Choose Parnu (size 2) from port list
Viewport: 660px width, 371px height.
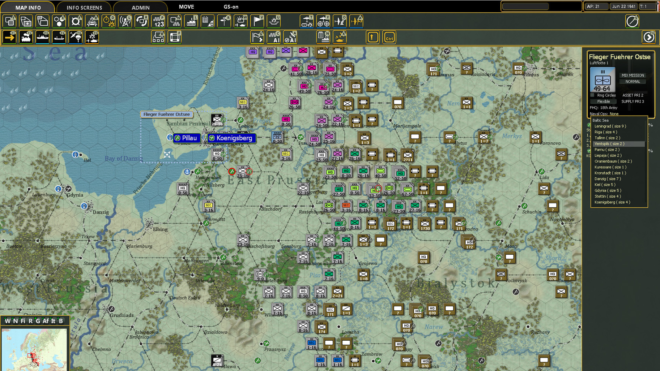pyautogui.click(x=618, y=150)
